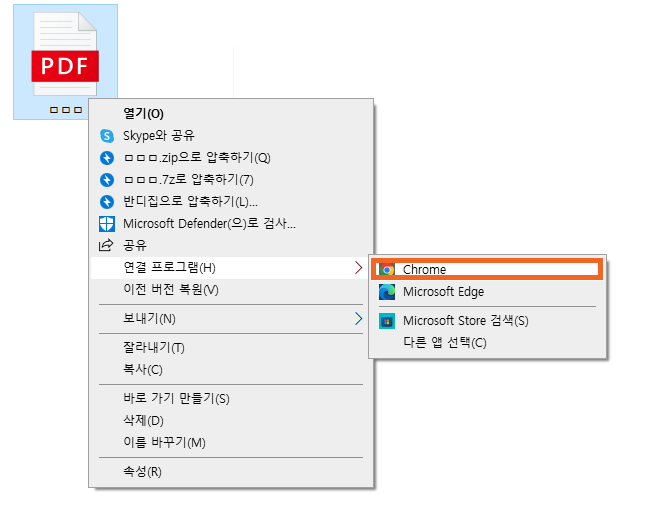645x529 pixels.
Task: Select Microsoft Store 검색(S)
Action: pyautogui.click(x=487, y=321)
